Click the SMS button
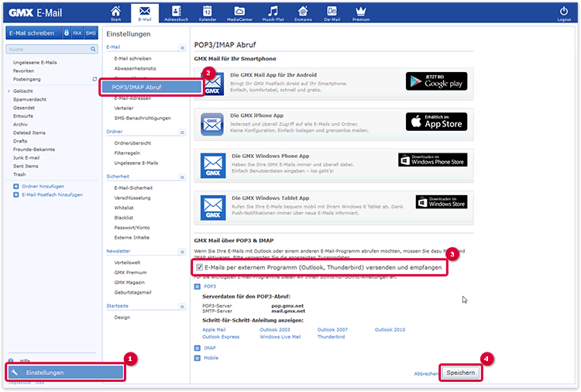 pos(91,33)
